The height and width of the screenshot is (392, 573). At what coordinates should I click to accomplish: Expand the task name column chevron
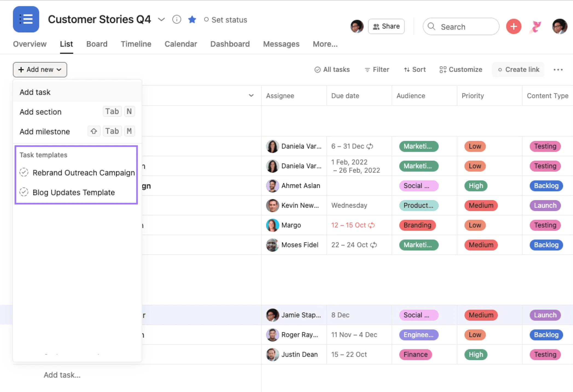[251, 96]
